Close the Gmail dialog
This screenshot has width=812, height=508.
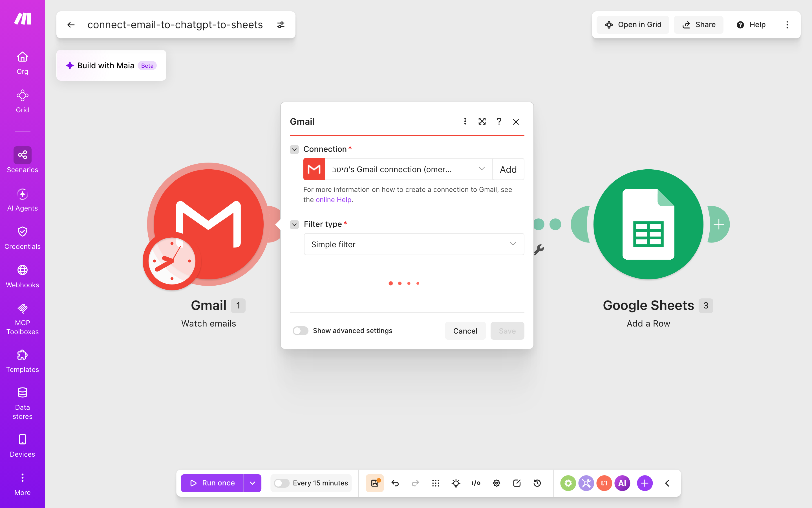point(516,122)
